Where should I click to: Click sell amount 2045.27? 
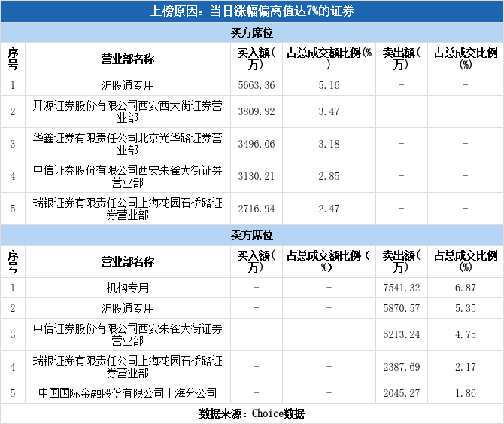(402, 393)
